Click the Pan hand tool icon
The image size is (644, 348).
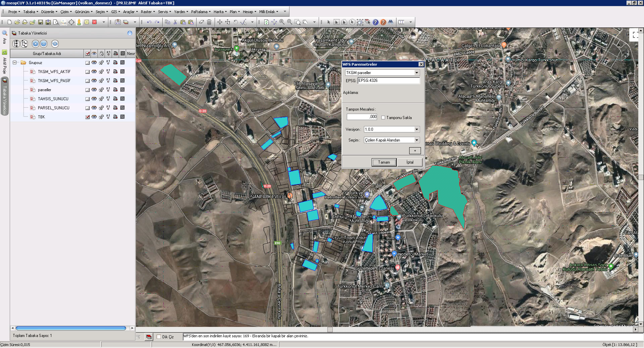[305, 22]
